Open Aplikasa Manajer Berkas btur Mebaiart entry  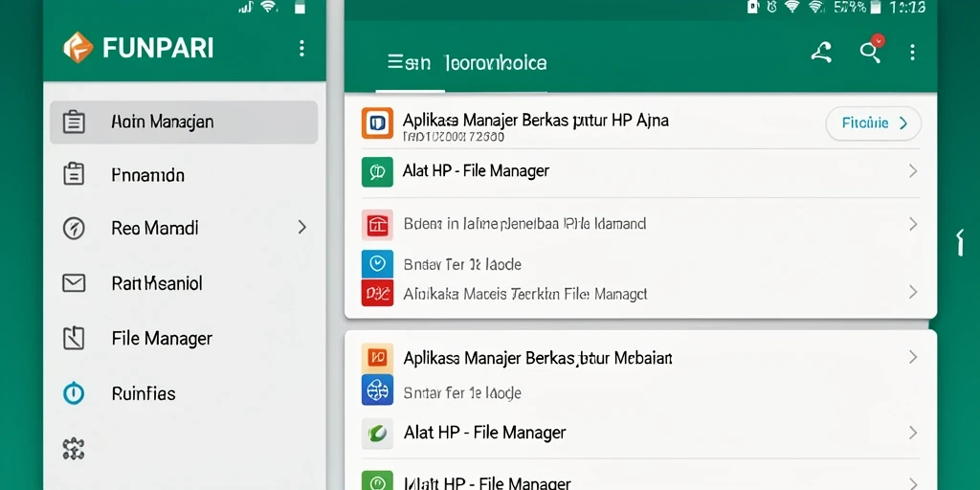point(538,358)
